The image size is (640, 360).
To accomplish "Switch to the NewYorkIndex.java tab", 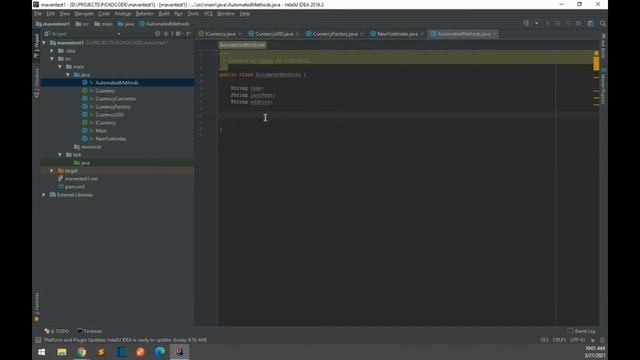I will tap(397, 34).
